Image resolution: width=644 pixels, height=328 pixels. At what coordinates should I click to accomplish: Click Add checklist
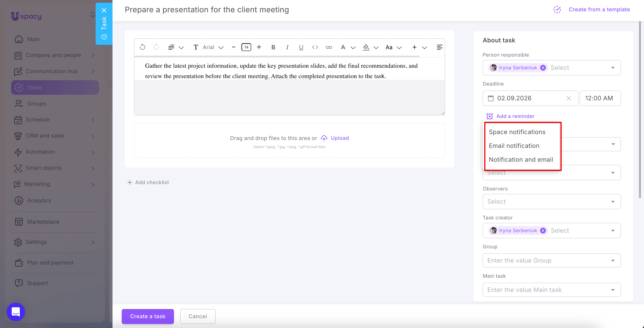coord(148,182)
